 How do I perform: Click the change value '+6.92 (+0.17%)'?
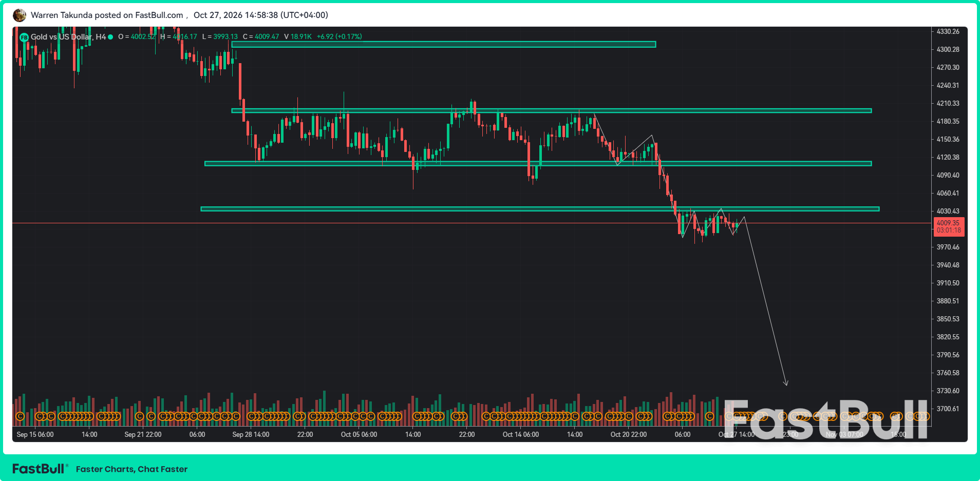tap(340, 37)
